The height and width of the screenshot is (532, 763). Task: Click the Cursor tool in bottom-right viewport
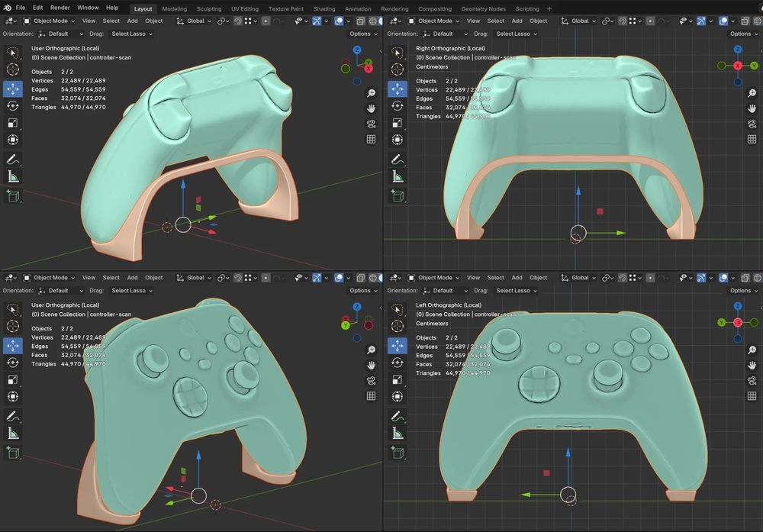[398, 326]
